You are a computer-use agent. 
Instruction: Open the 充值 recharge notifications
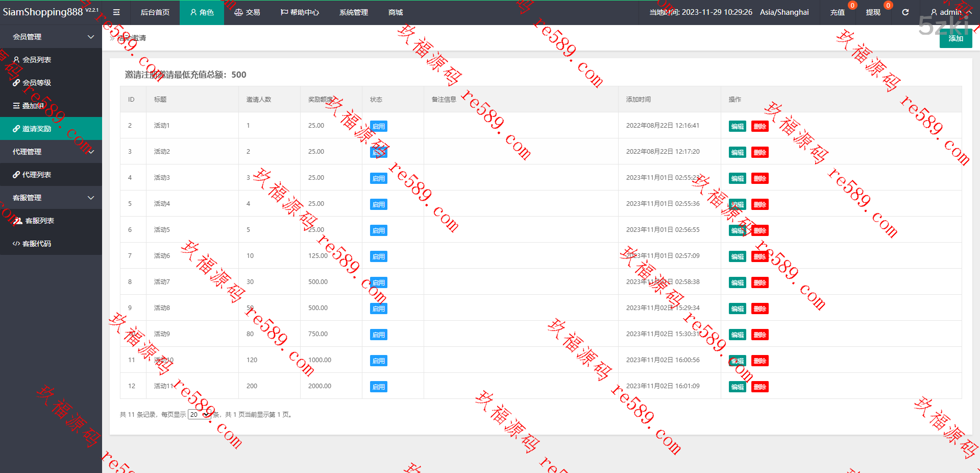coord(837,12)
